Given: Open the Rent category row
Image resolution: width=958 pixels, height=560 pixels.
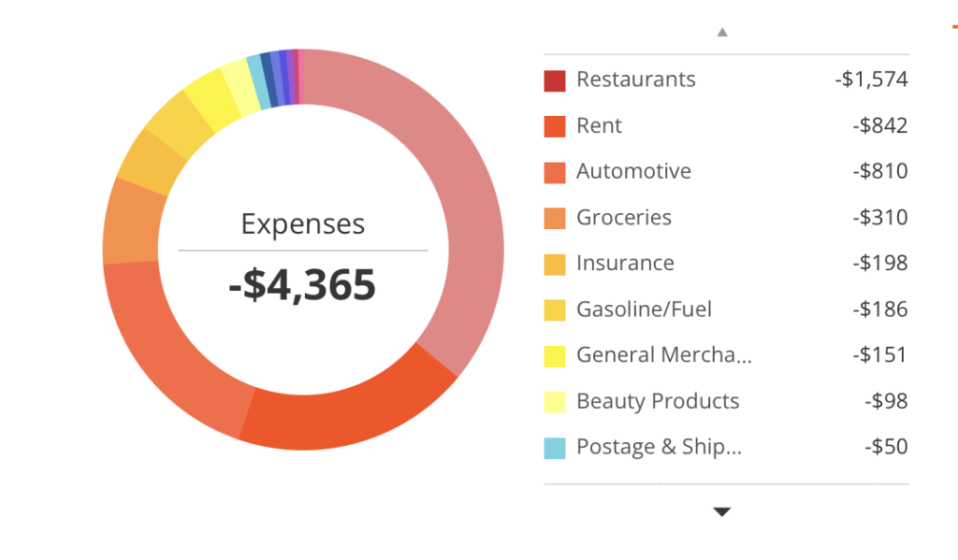Looking at the screenshot, I should pos(599,126).
